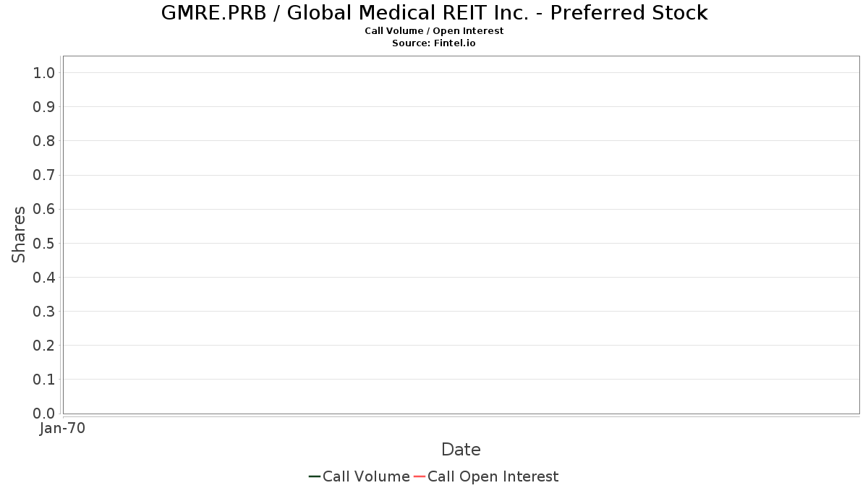Click the dark green Call Volume line swatch
Screen dimensions: 868x488
315,476
